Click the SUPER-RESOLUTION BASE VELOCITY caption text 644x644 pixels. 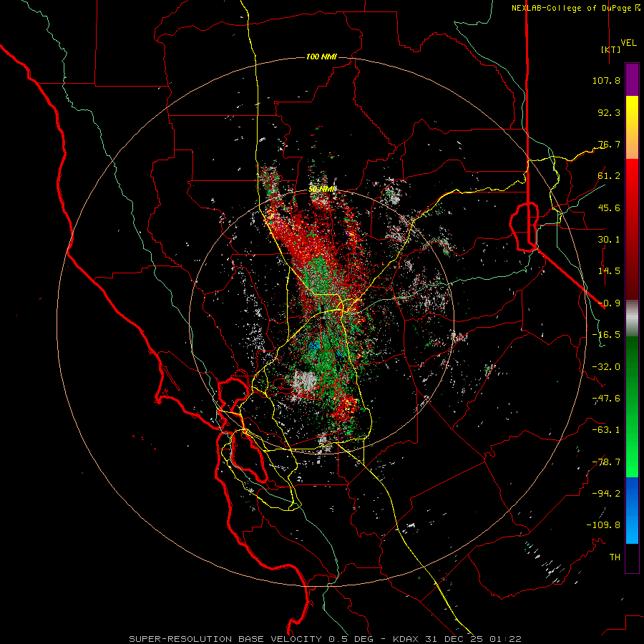tap(225, 639)
